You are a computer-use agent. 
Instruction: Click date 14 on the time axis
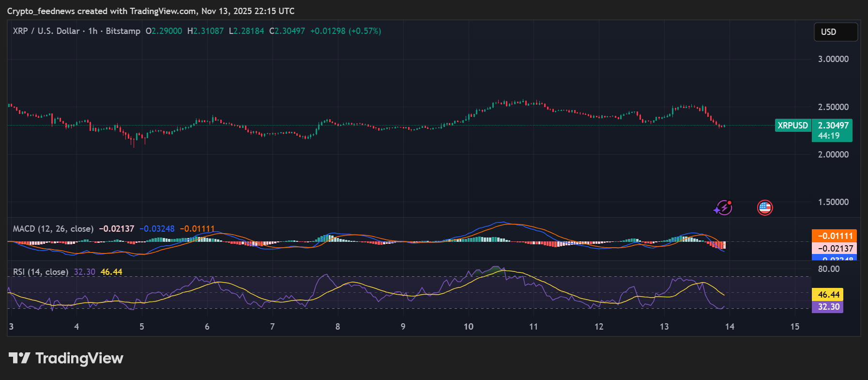tap(730, 327)
